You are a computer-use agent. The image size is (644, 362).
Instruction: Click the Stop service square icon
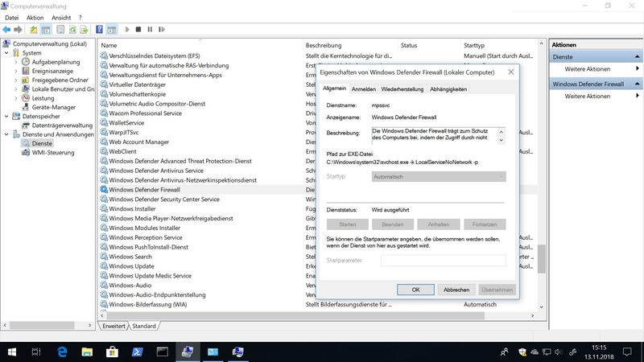click(x=138, y=30)
